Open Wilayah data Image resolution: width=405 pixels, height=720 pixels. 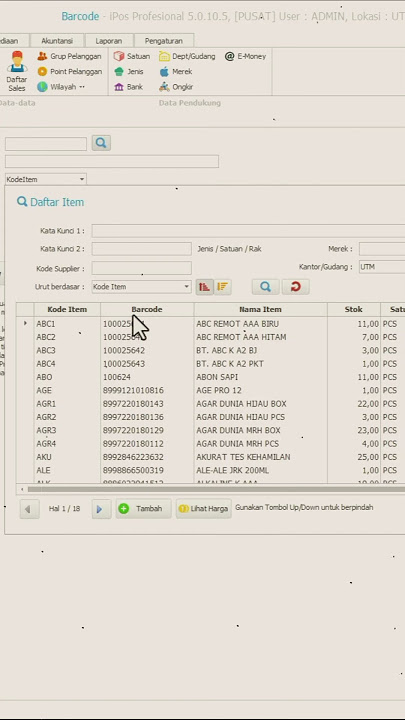61,87
